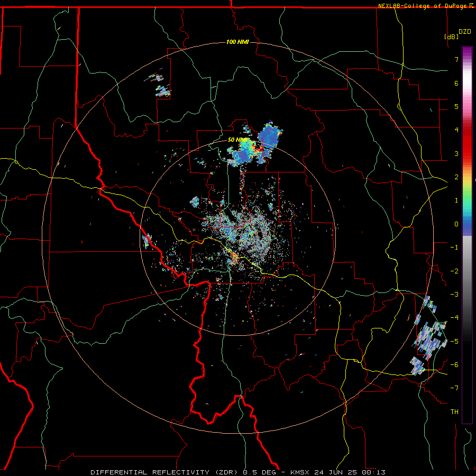Click the 24 JUN 25 date text
Screen dimensions: 476x476
coord(335,472)
